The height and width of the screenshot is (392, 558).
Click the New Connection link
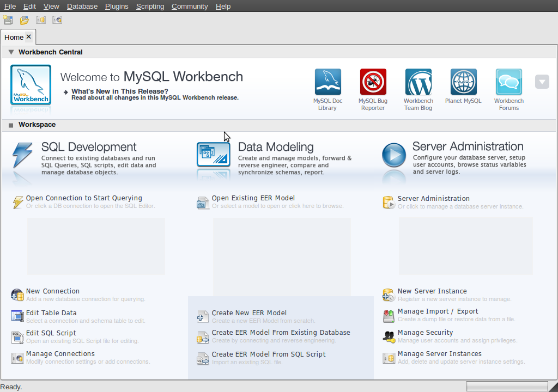pyautogui.click(x=53, y=291)
